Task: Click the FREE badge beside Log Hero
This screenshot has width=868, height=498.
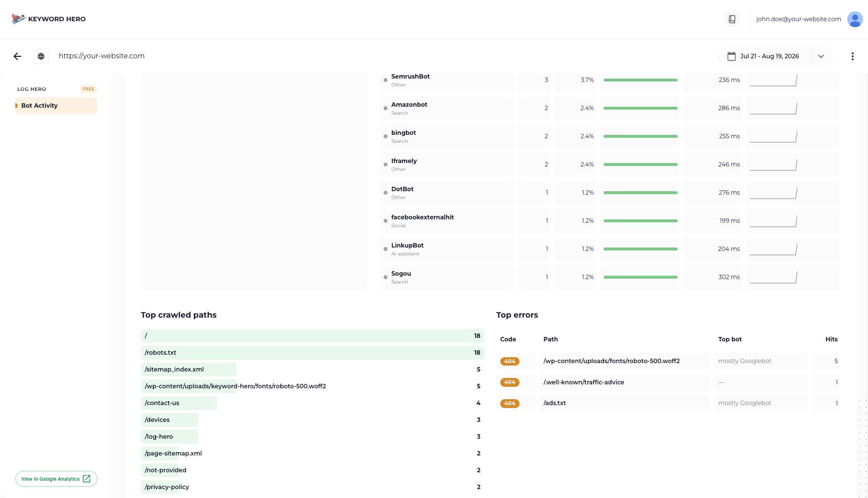Action: [88, 89]
